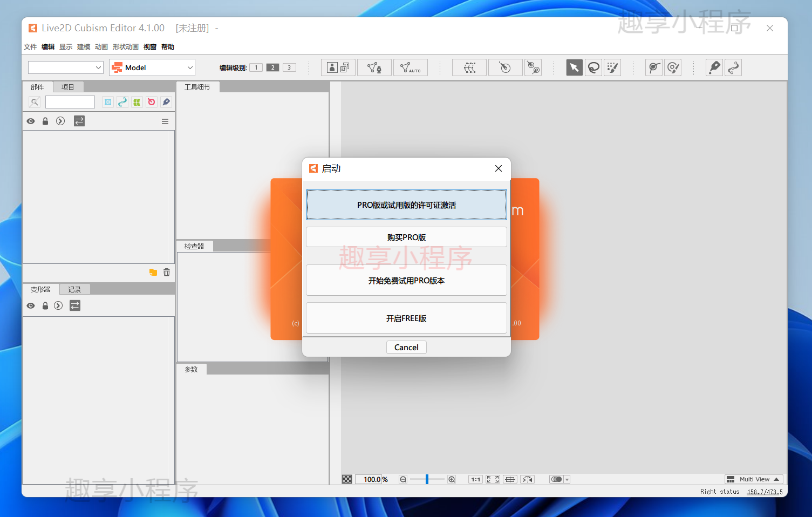Click the fit-to-view expand icon
The image size is (812, 517).
(x=493, y=479)
